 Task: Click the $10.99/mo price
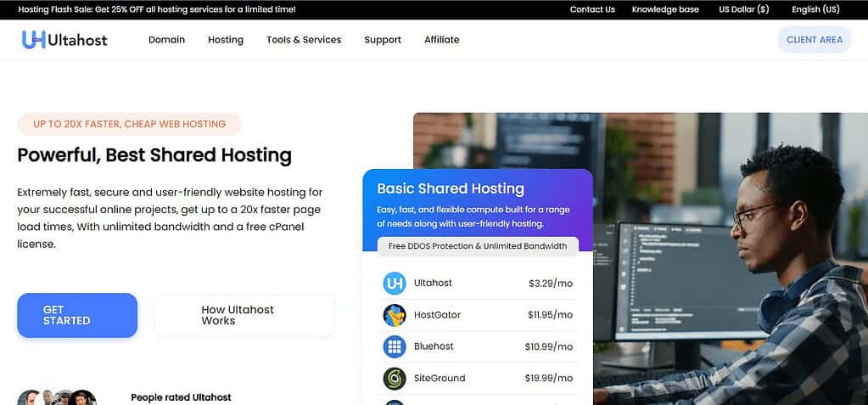coord(549,346)
